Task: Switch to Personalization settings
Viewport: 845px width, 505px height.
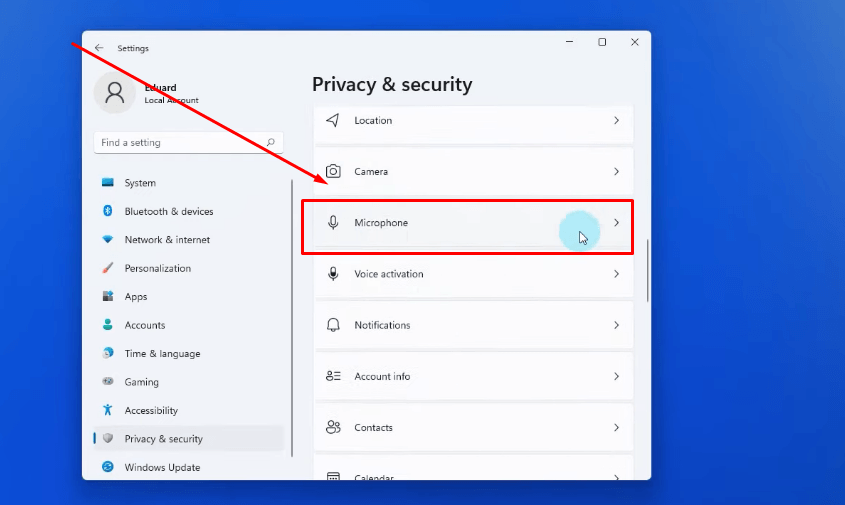Action: pos(189,268)
